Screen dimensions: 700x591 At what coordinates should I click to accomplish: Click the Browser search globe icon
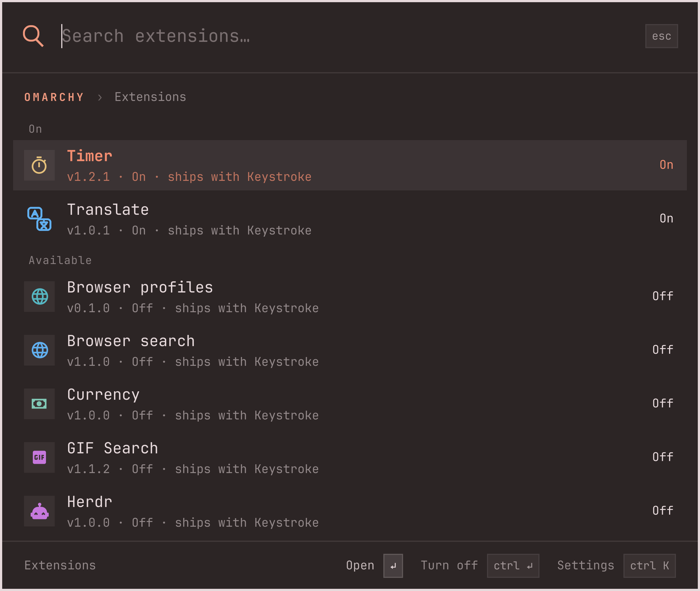pos(39,350)
